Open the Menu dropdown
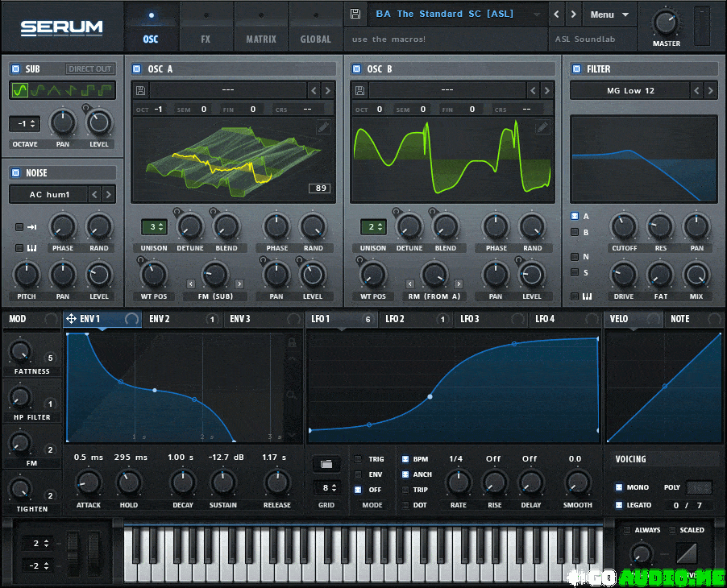 tap(609, 14)
